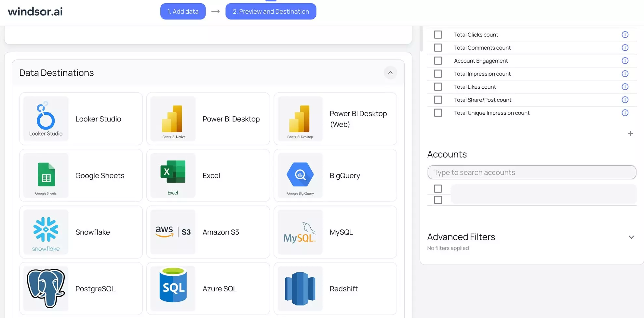Click the search accounts input field

click(532, 172)
